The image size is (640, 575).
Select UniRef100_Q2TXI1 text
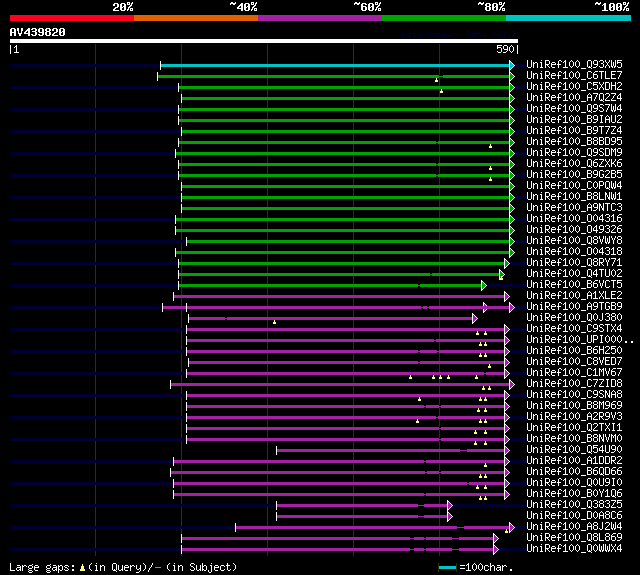click(x=574, y=428)
